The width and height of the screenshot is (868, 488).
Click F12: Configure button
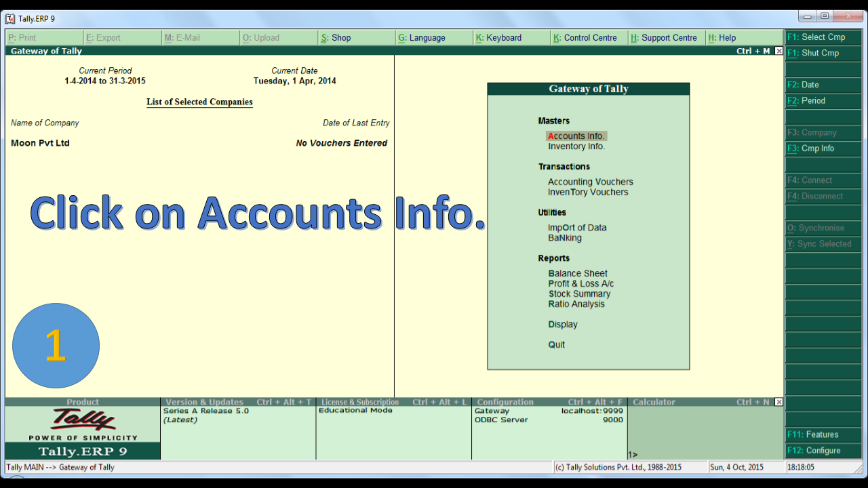(823, 451)
